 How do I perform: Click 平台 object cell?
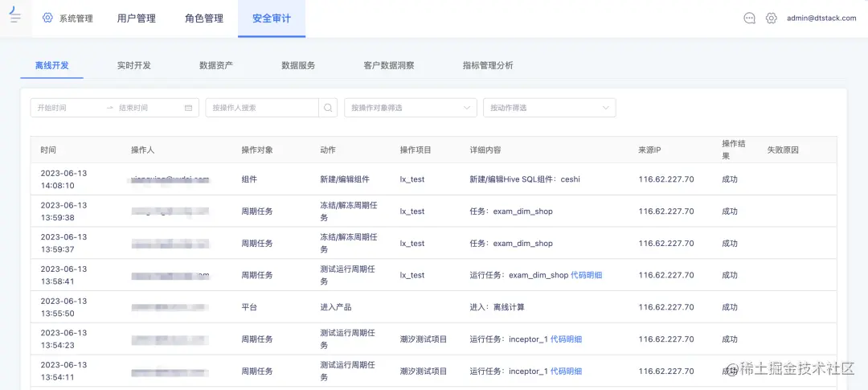[x=249, y=307]
